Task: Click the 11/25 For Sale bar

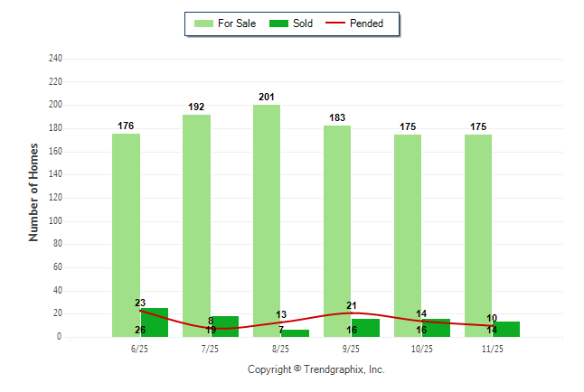Action: click(x=478, y=236)
